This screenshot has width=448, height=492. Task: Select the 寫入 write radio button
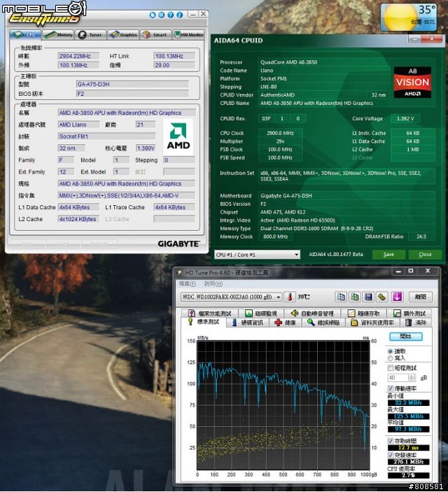click(x=390, y=358)
